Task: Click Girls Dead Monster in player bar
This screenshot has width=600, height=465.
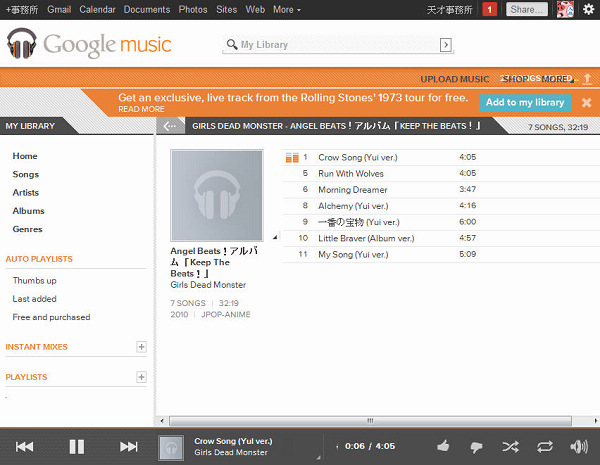Action: click(231, 452)
